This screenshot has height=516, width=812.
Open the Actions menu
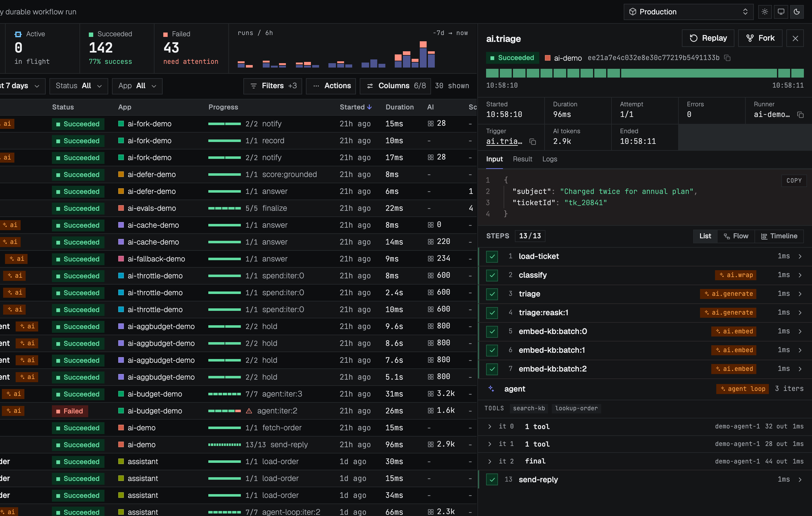tap(331, 86)
